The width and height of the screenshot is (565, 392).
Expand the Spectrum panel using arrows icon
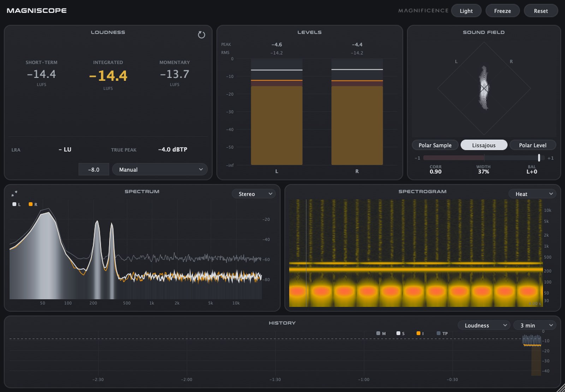coord(14,193)
